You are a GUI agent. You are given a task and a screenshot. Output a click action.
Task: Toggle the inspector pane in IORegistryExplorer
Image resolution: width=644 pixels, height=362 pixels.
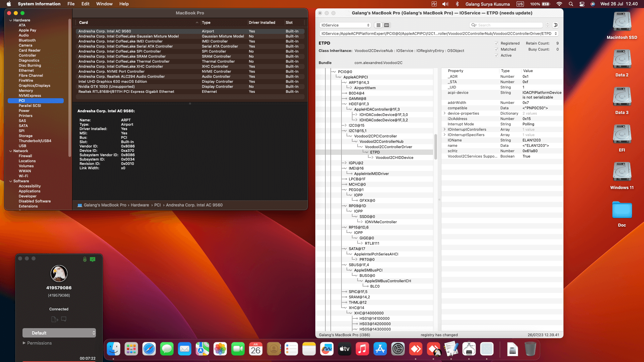coord(555,25)
